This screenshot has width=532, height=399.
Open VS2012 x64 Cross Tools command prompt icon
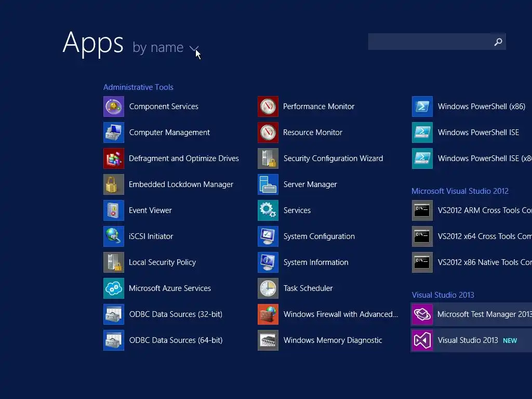(422, 236)
